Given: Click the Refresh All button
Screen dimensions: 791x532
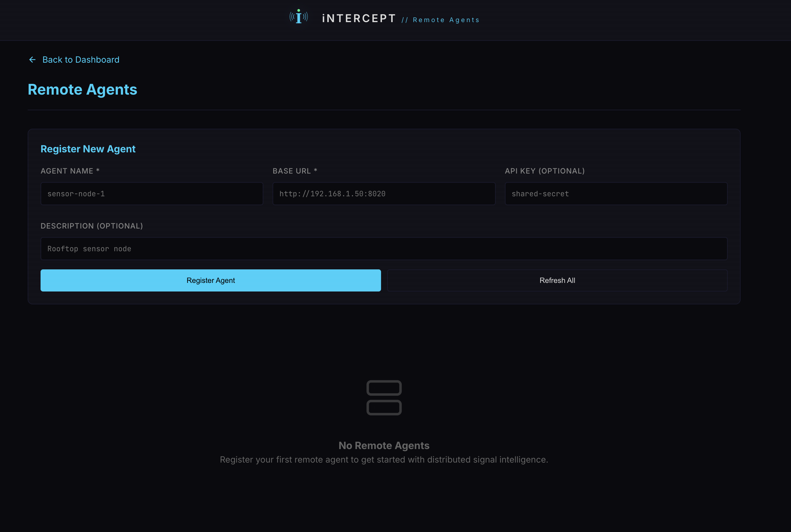Looking at the screenshot, I should tap(557, 280).
